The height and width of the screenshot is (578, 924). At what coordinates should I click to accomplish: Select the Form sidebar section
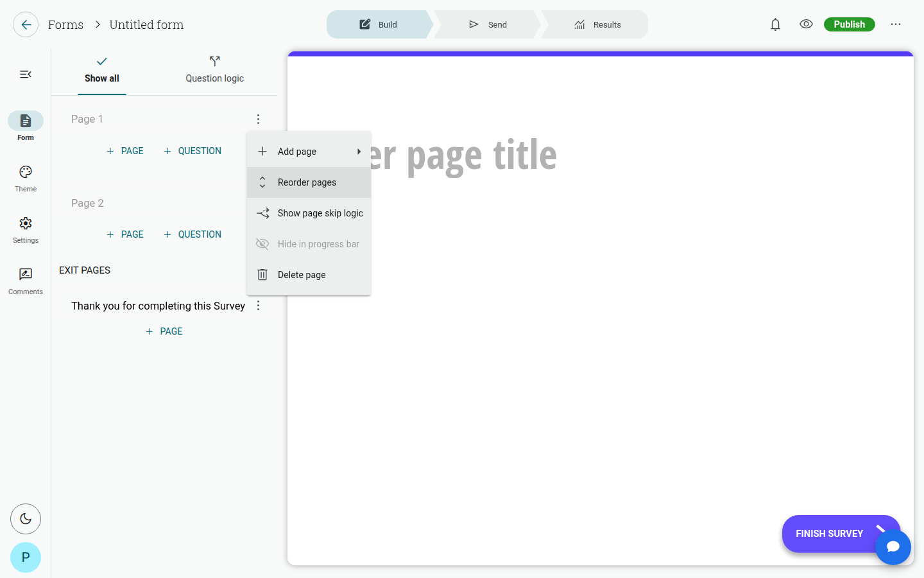[26, 127]
